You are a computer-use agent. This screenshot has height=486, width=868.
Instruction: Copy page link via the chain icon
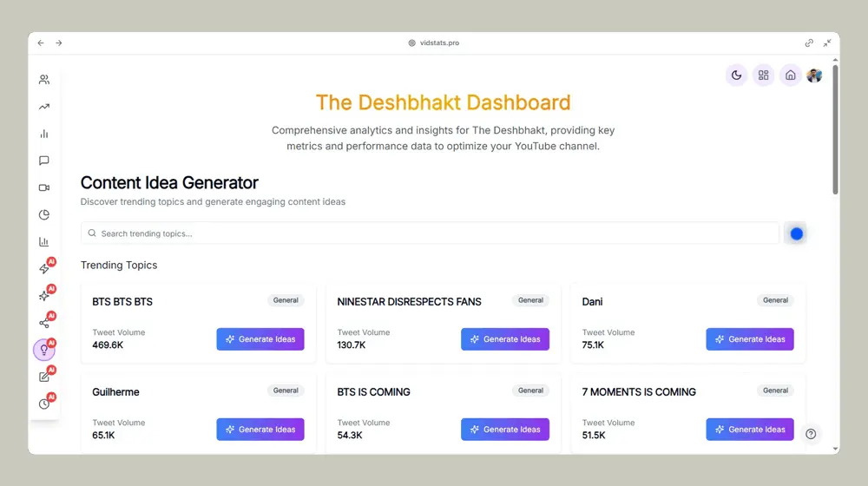pyautogui.click(x=809, y=43)
